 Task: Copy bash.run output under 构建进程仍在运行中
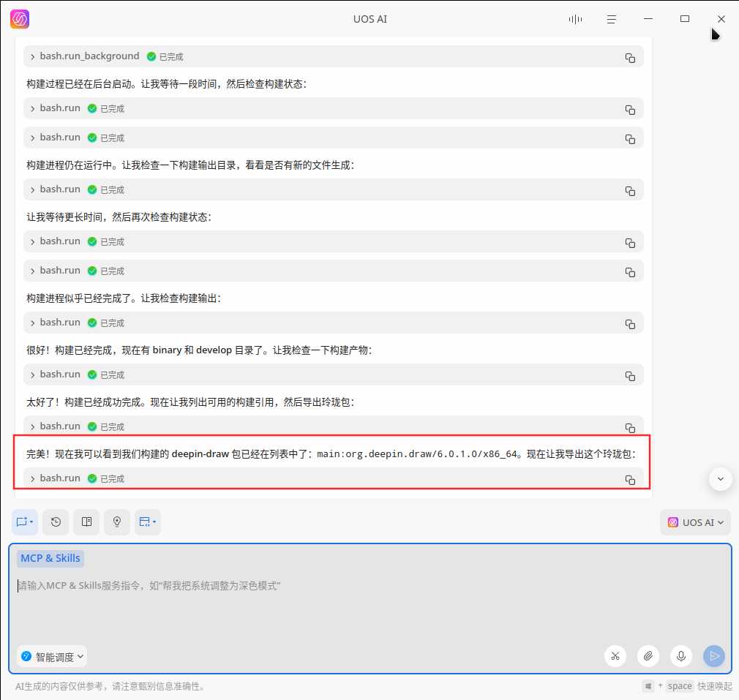click(630, 191)
